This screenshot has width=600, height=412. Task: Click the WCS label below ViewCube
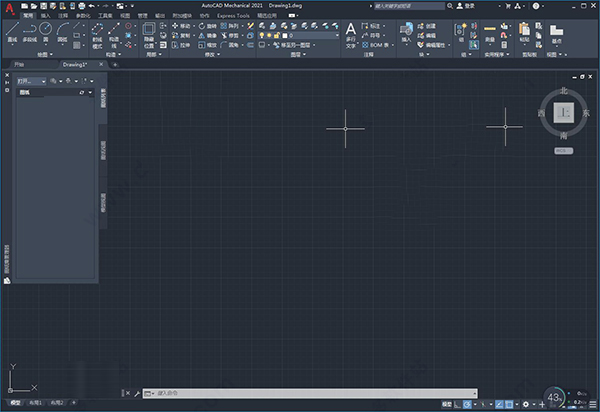coord(564,151)
